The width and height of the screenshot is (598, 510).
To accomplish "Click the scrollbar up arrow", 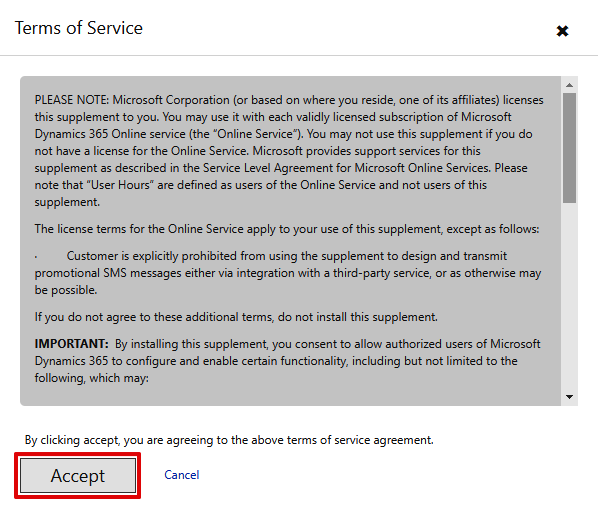I will tap(569, 85).
